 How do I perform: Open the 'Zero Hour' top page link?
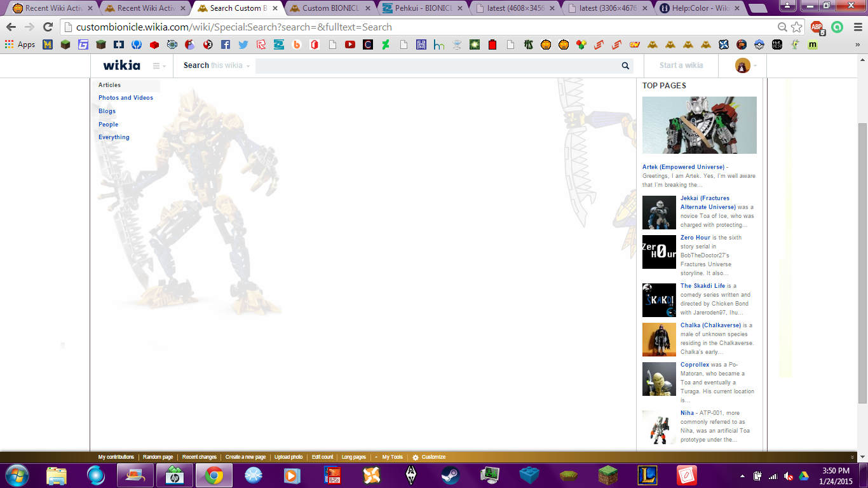(x=695, y=238)
